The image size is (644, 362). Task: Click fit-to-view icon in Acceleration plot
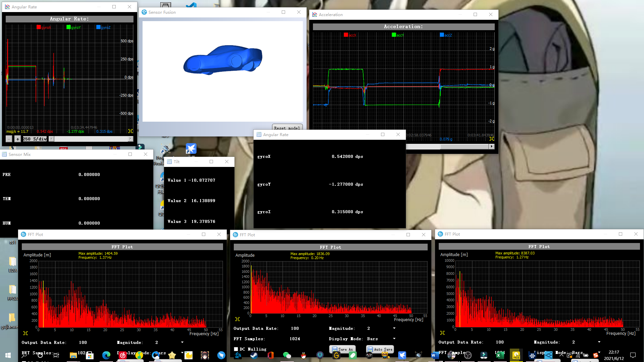click(492, 139)
